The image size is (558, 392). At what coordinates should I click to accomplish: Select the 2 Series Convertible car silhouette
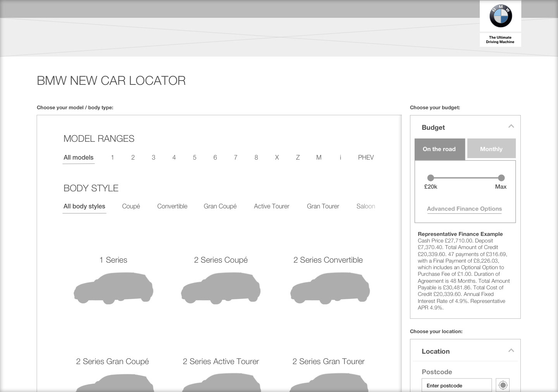click(x=330, y=288)
